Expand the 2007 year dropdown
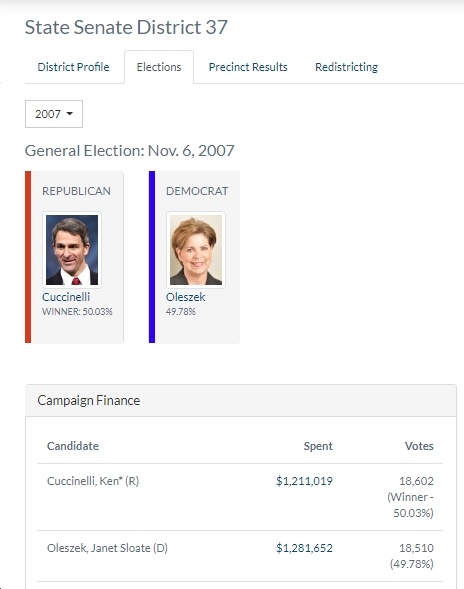The height and width of the screenshot is (589, 464). pyautogui.click(x=54, y=114)
